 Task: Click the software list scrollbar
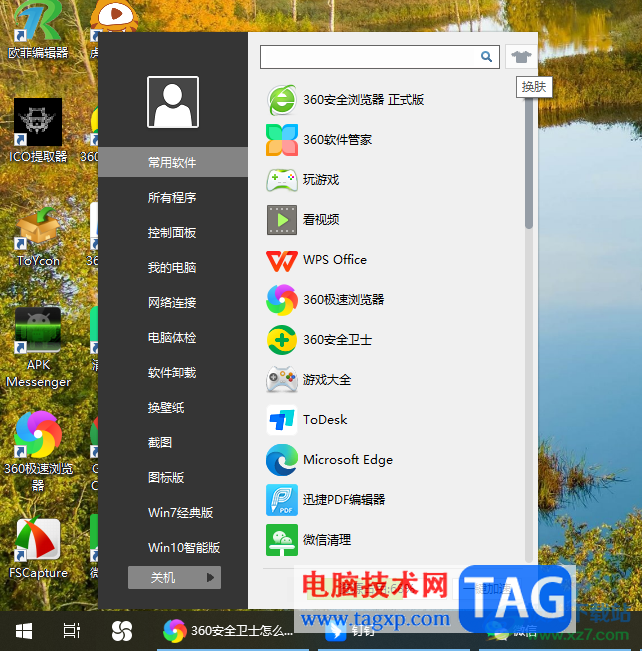coord(529,164)
